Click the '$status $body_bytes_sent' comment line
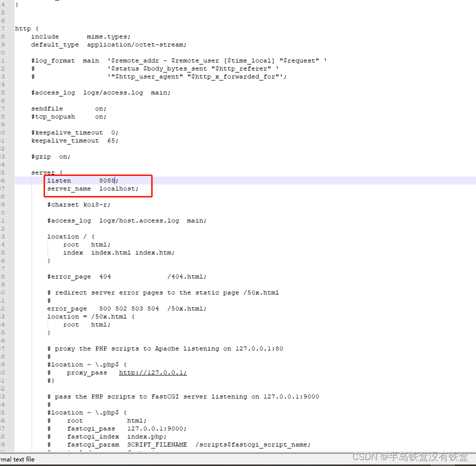476x466 pixels. click(155, 69)
